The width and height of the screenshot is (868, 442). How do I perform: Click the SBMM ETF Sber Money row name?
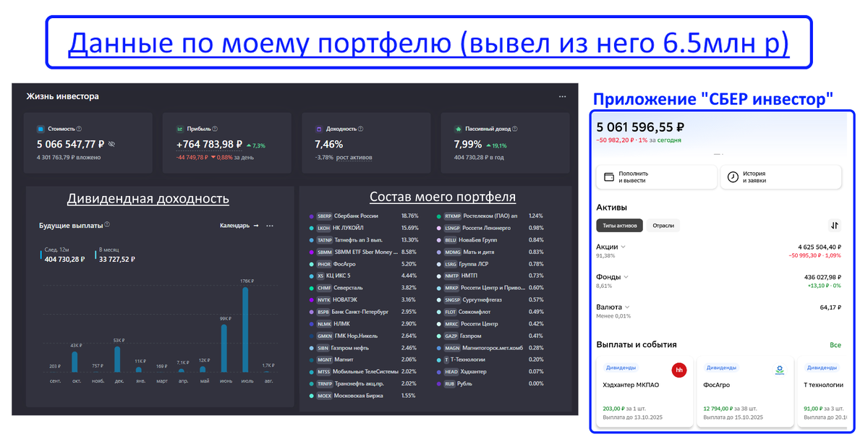[x=367, y=252]
